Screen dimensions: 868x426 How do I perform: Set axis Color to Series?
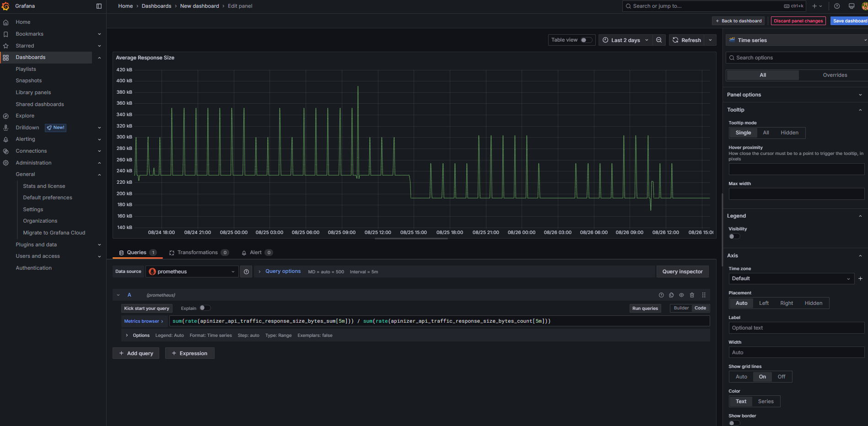coord(766,402)
